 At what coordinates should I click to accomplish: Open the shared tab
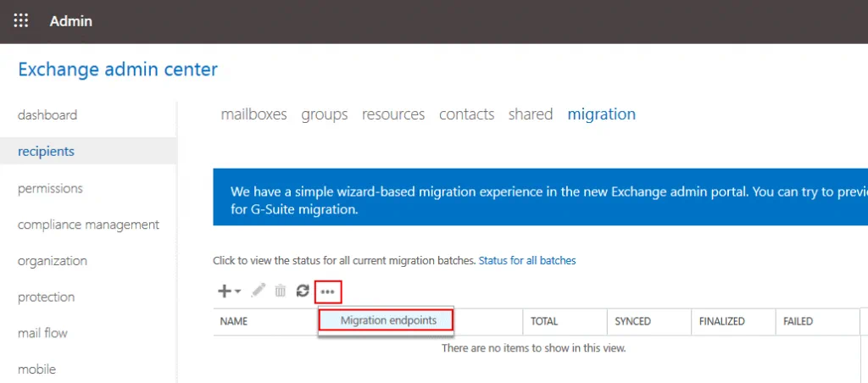point(530,114)
